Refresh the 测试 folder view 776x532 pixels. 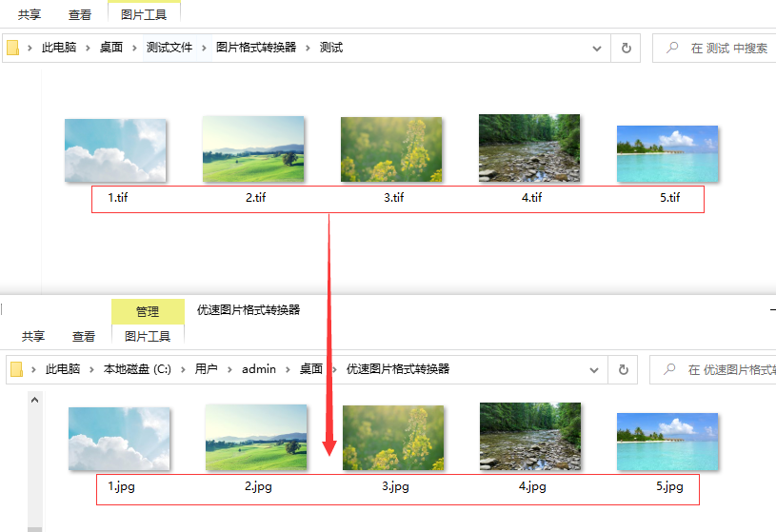(627, 48)
